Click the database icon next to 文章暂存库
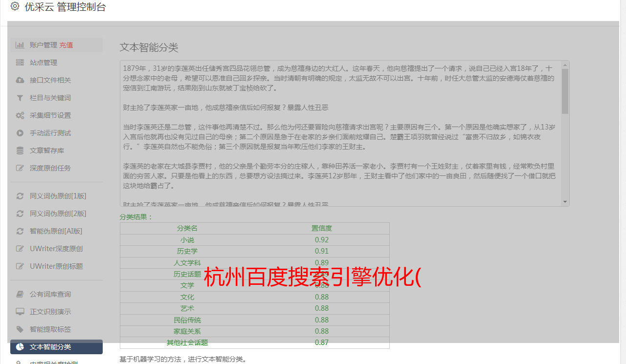626x364 pixels. click(x=20, y=150)
